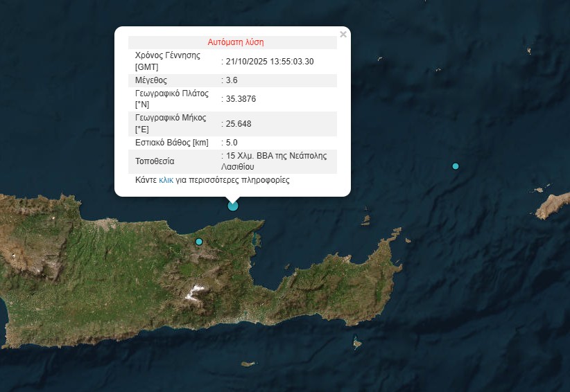Screen dimensions: 570x392
Task: Click the timestamp value 21/10/2025 13:55:03.30
Action: (x=269, y=62)
